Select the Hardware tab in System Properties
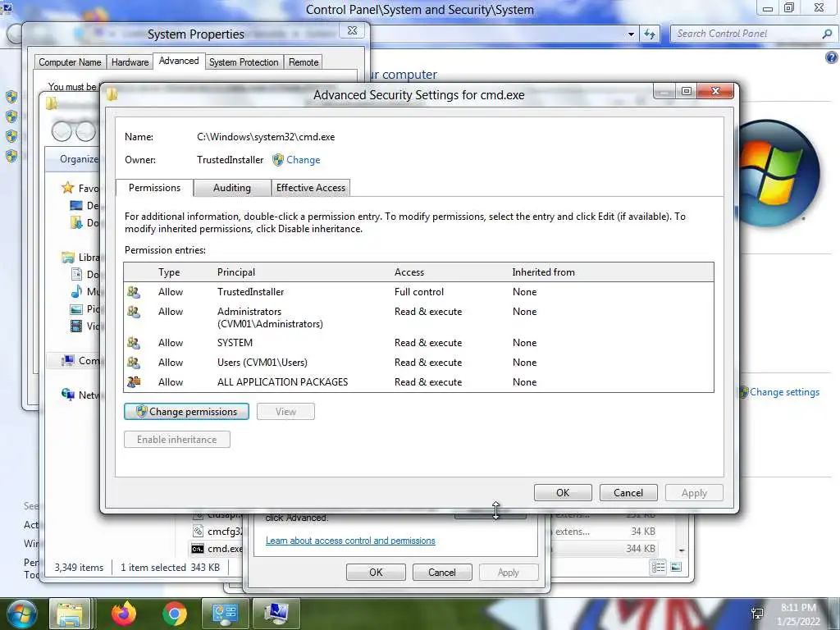Image resolution: width=840 pixels, height=630 pixels. coord(130,62)
